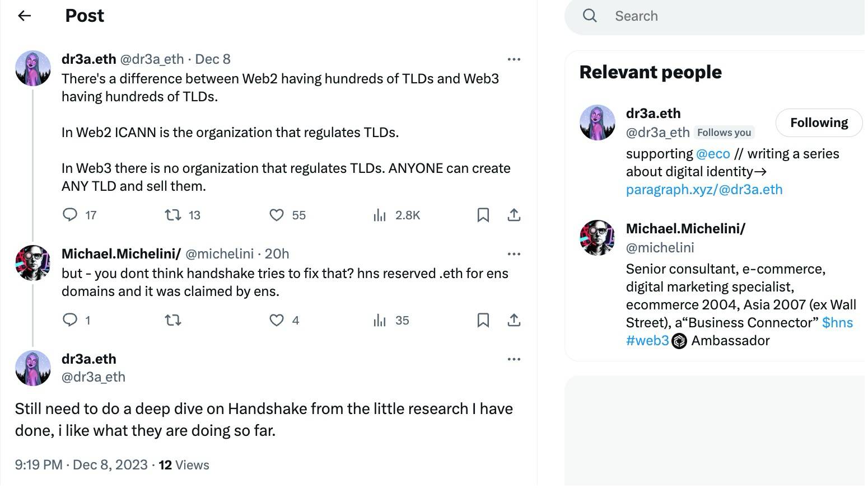This screenshot has height=489, width=868.
Task: Reply to dr3a.eth's TLDs post
Action: click(x=70, y=215)
